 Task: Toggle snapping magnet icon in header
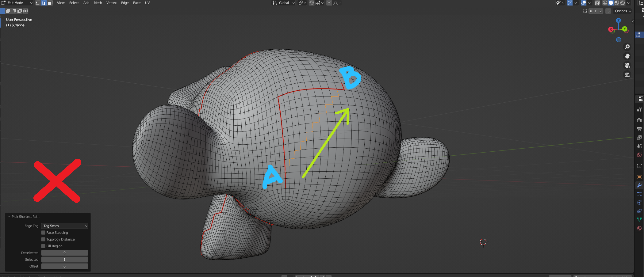tap(312, 3)
